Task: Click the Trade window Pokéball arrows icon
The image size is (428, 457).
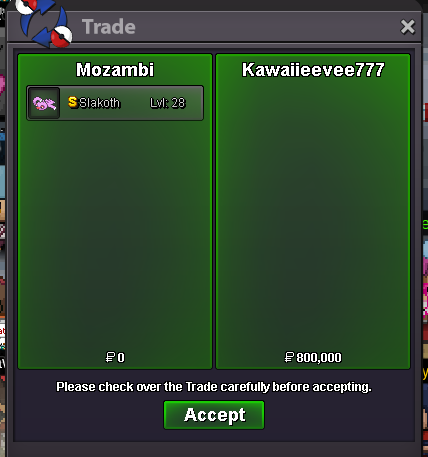Action: (45, 22)
